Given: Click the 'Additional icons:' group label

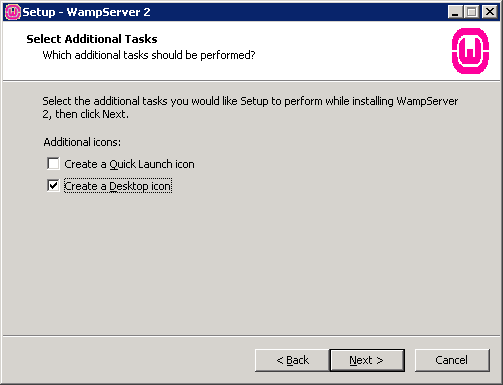Looking at the screenshot, I should pyautogui.click(x=82, y=142).
